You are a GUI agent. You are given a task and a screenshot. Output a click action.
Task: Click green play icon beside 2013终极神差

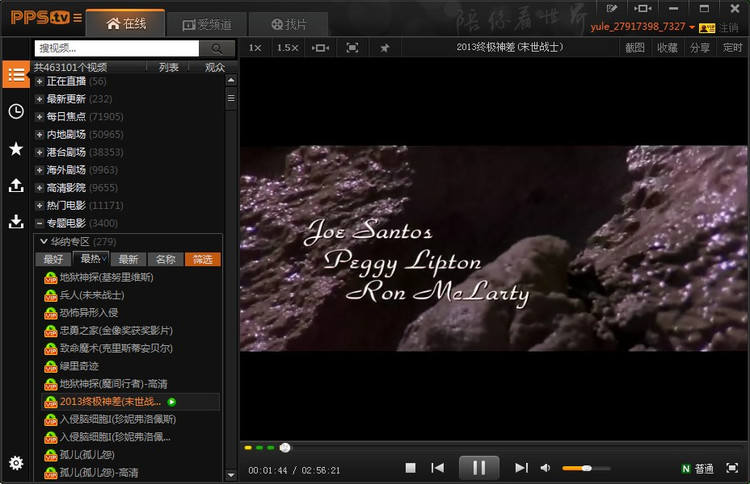[172, 402]
